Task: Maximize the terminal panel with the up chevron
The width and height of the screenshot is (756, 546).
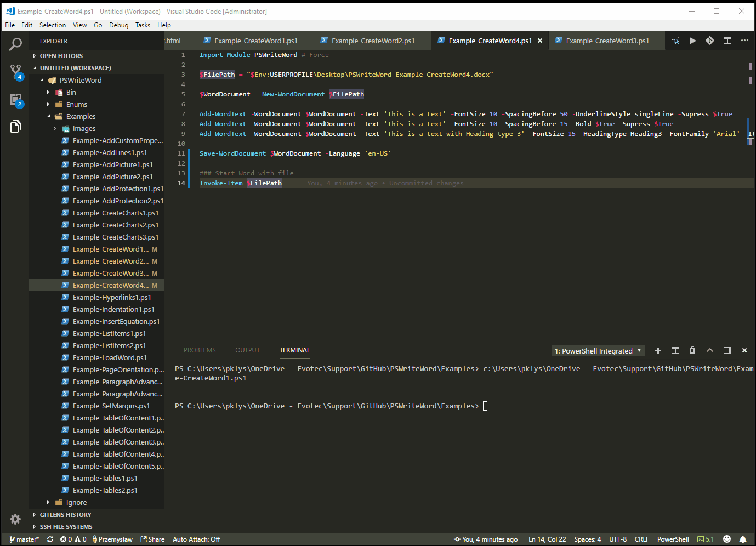Action: (x=710, y=350)
